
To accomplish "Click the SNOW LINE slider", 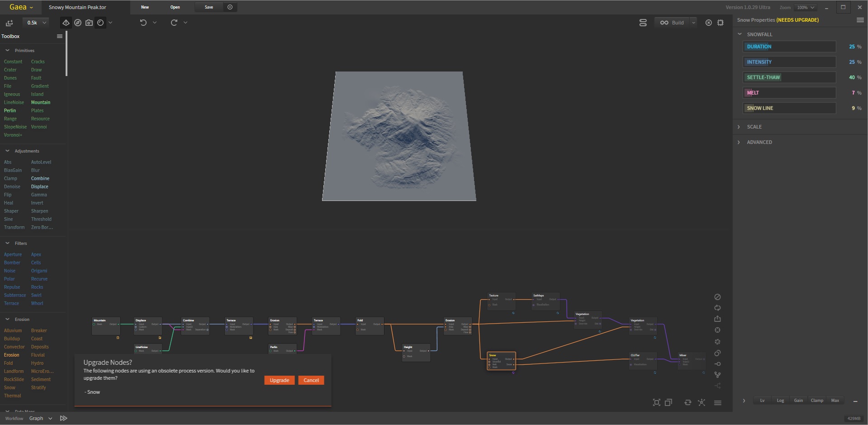I will tap(789, 108).
